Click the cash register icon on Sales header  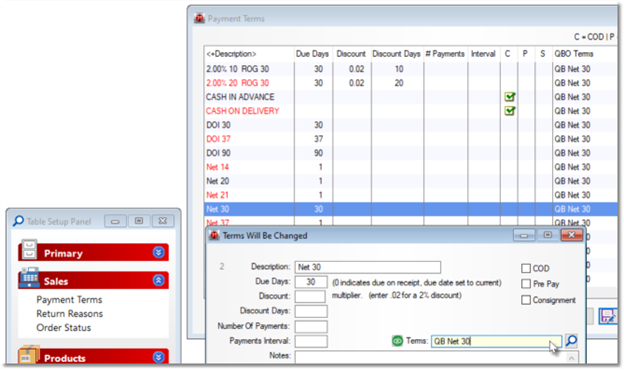point(30,277)
